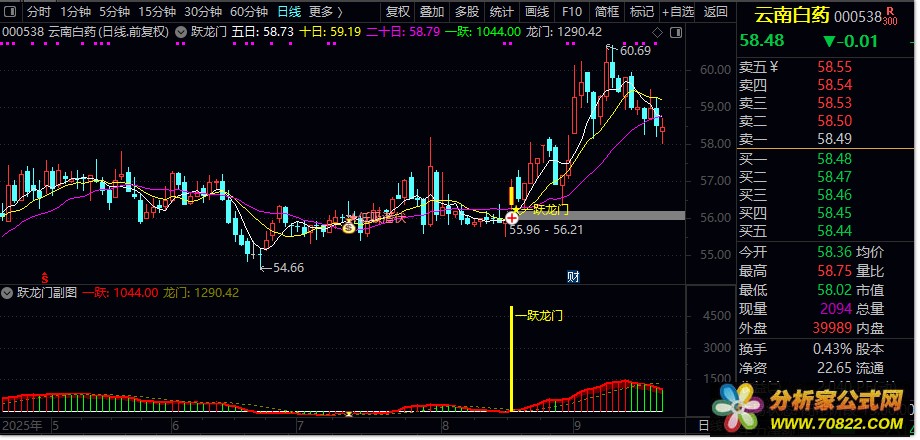The image size is (920, 440).
Task: Open the 多股 multi-stock view
Action: (466, 11)
